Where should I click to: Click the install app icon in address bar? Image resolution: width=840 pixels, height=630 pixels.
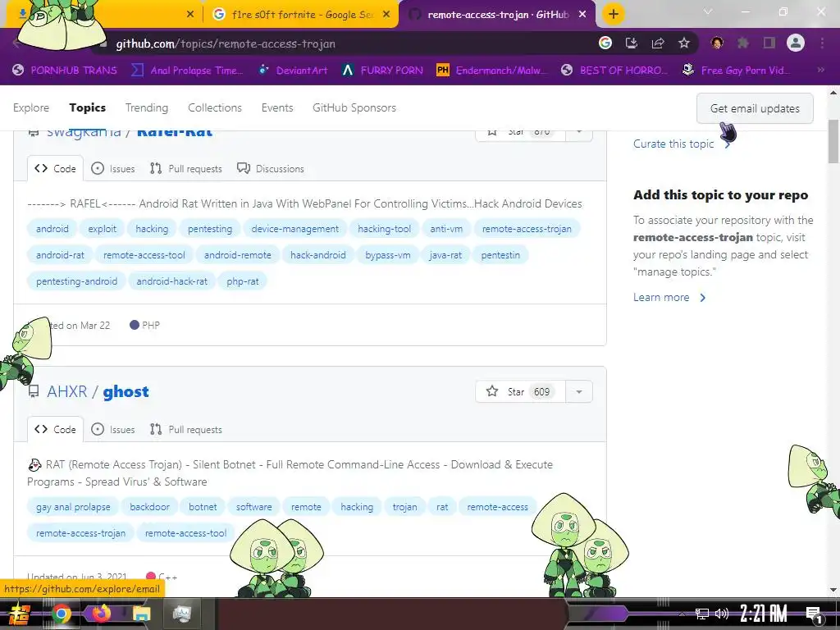tap(632, 43)
